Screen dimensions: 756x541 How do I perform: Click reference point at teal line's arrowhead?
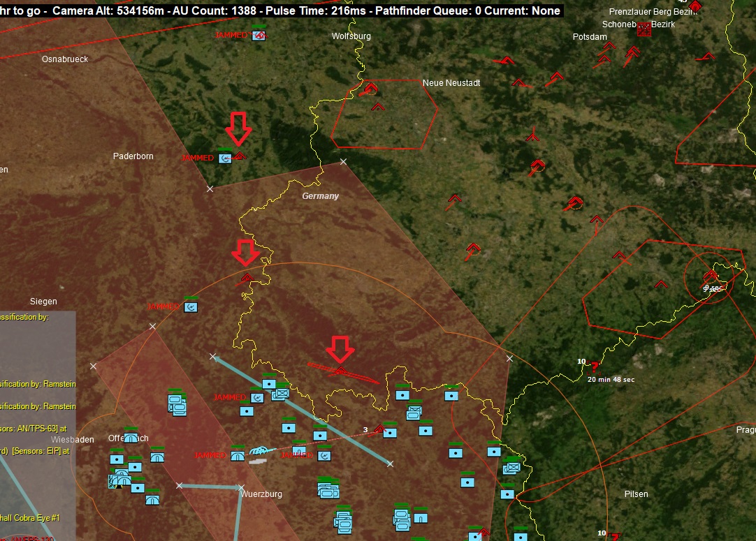tap(213, 357)
